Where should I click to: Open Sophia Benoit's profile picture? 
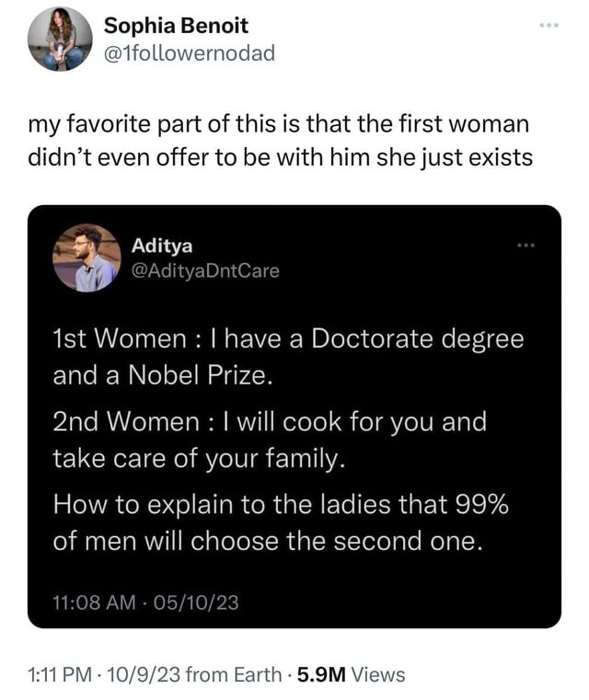tap(60, 39)
